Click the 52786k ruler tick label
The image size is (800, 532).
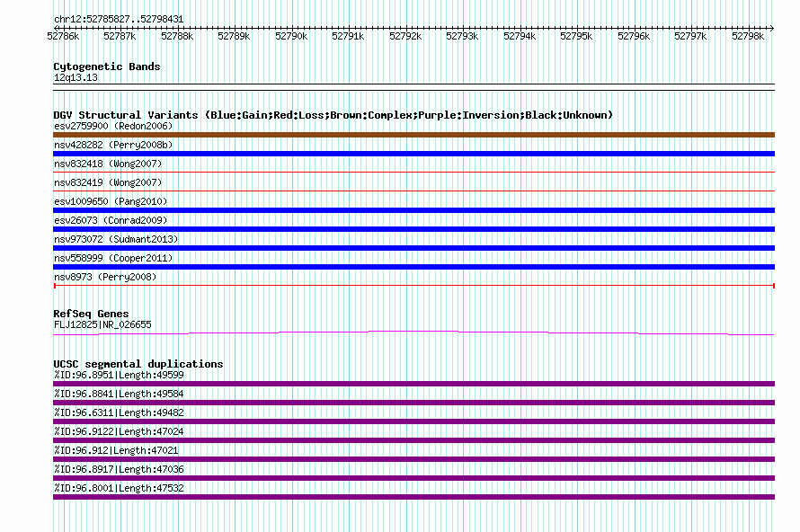(63, 36)
